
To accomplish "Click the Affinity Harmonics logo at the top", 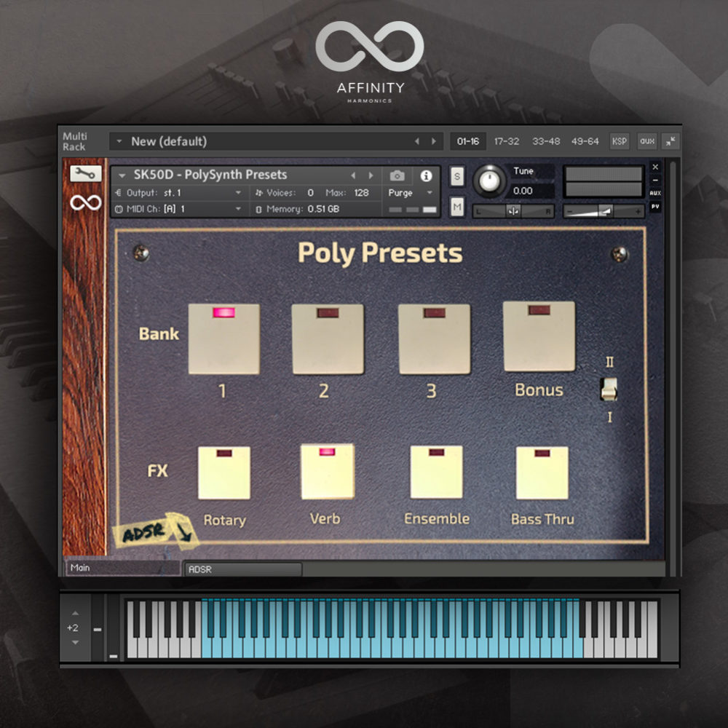I will tap(370, 62).
